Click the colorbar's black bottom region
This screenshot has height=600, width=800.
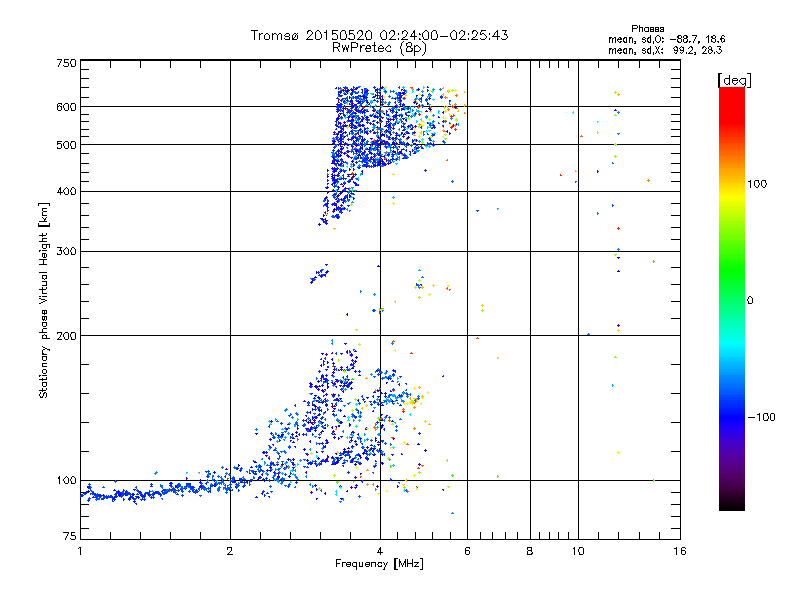click(732, 503)
